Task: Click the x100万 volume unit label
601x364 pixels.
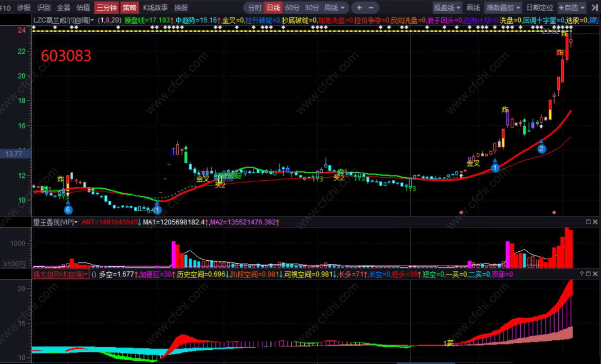Action: pyautogui.click(x=15, y=264)
